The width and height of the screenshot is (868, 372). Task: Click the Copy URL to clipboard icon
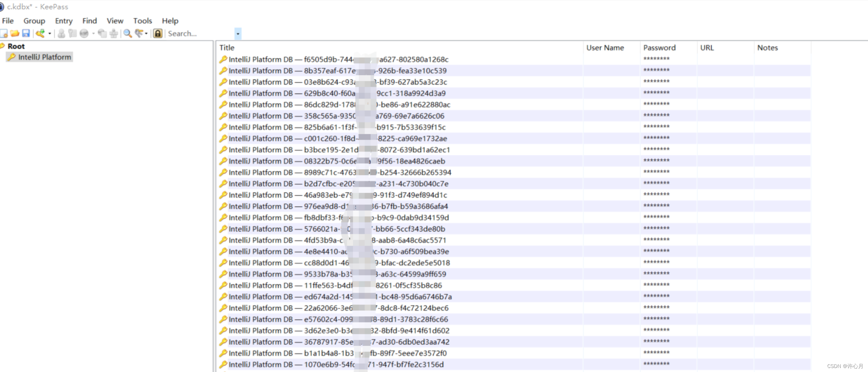pos(102,33)
